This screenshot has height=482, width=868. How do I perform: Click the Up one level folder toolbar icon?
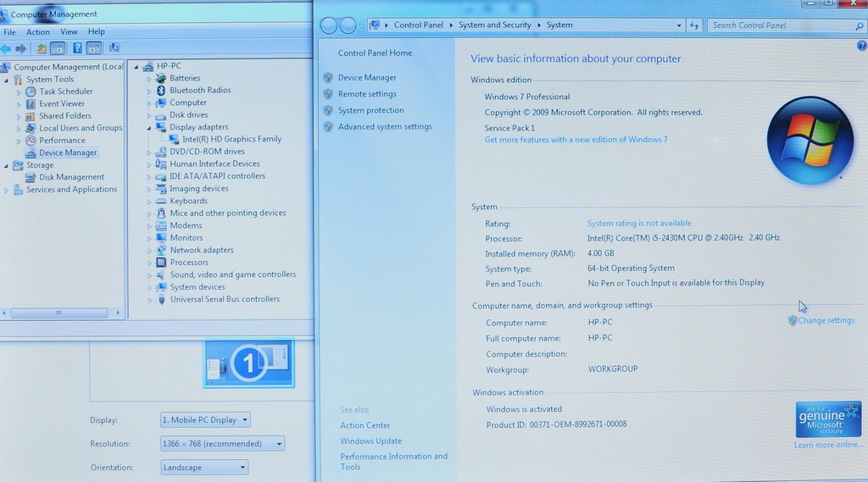tap(42, 48)
